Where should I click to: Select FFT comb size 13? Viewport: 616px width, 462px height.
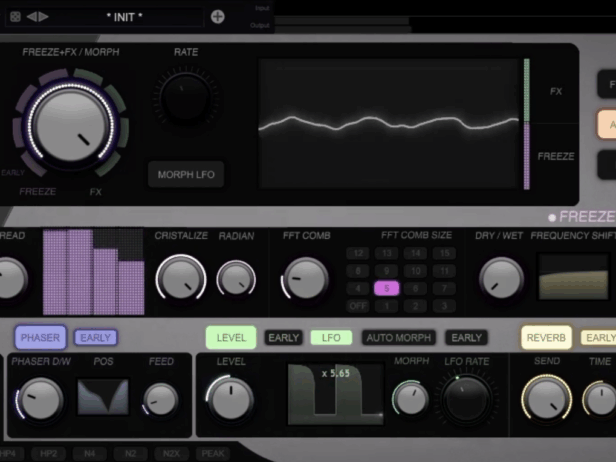[387, 253]
